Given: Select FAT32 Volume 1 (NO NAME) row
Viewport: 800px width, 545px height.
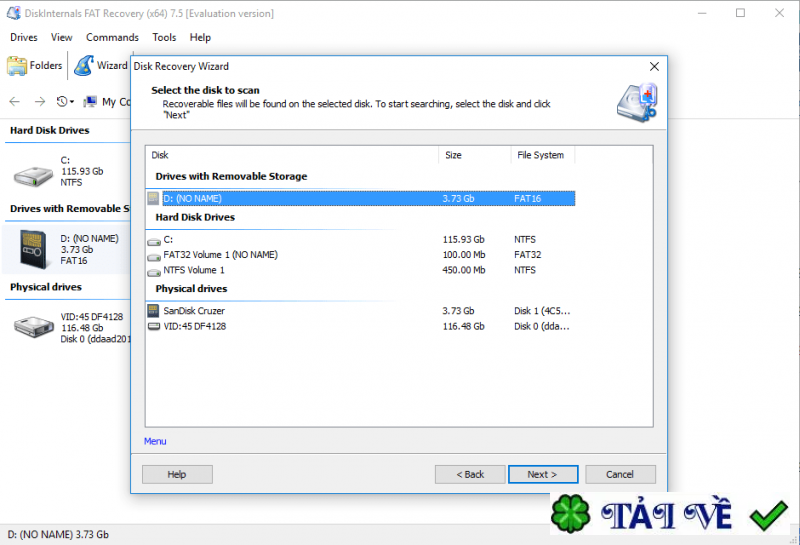Looking at the screenshot, I should (x=361, y=255).
